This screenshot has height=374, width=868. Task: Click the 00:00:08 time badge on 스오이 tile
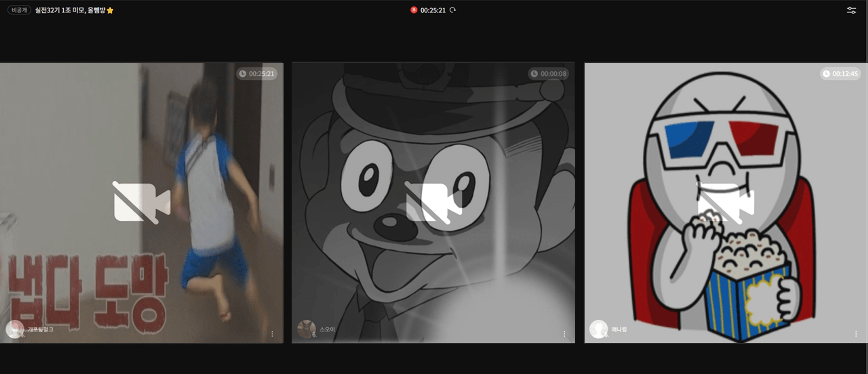[549, 74]
